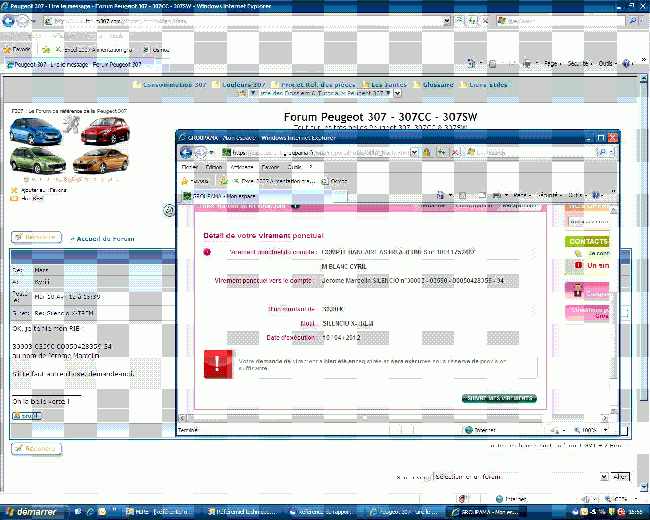Open the Fichier menu in Groupama window

point(189,167)
